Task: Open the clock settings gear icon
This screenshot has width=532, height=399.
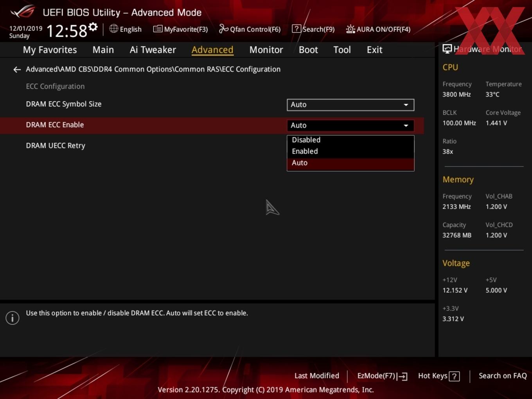Action: (93, 27)
